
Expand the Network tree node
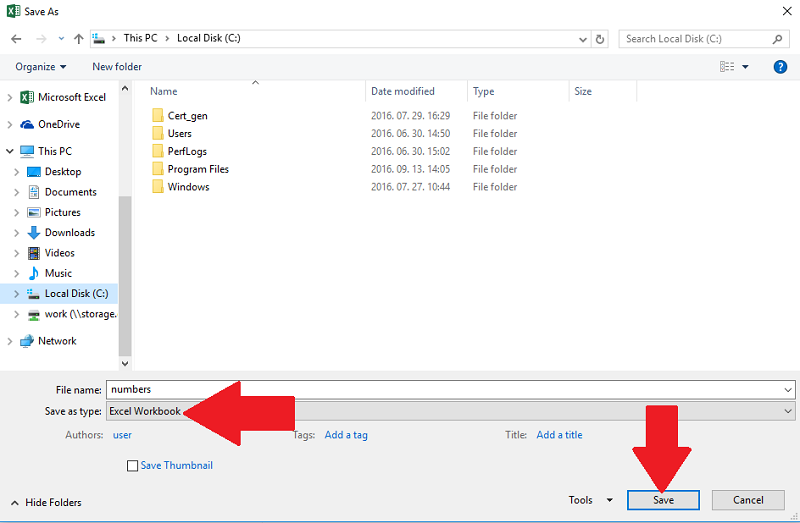pyautogui.click(x=10, y=341)
